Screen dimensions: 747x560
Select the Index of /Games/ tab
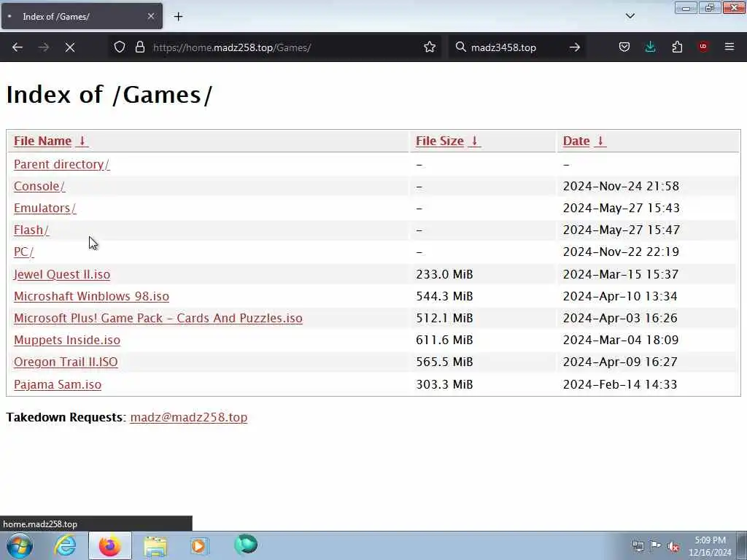82,16
